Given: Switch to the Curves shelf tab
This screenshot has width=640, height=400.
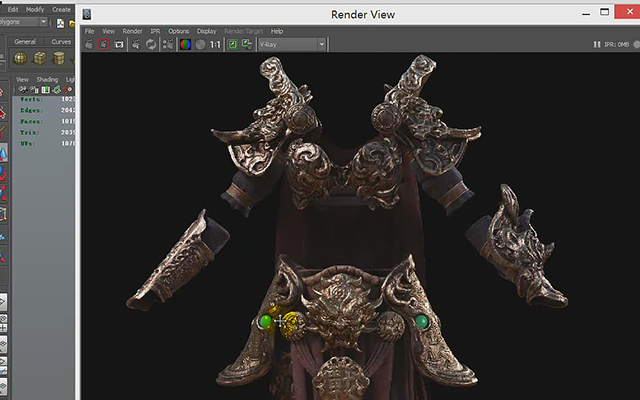Looking at the screenshot, I should (61, 42).
